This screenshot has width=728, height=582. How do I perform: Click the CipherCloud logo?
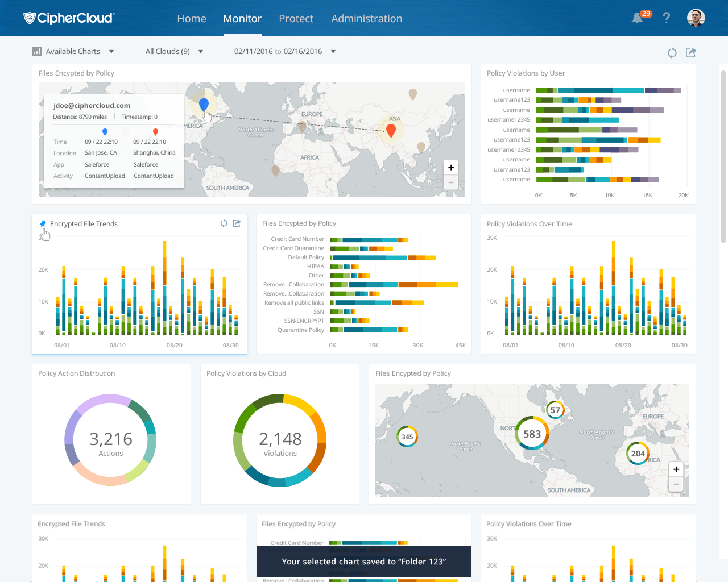(x=69, y=18)
